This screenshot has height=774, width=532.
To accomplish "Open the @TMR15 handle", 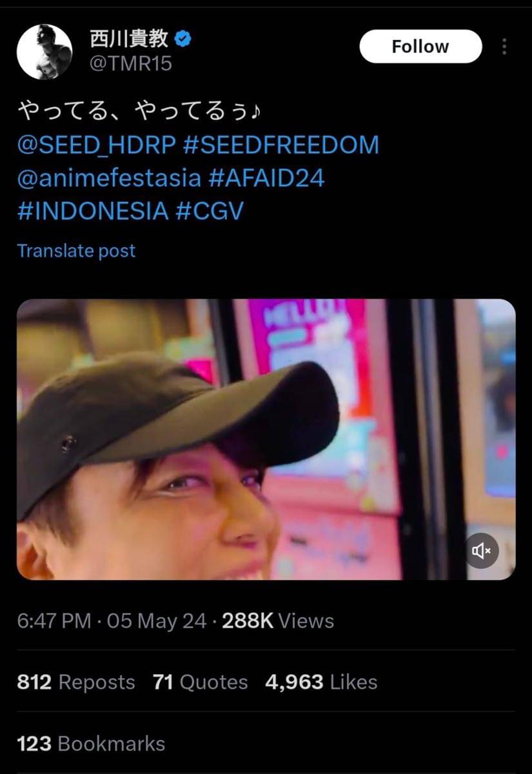I will [x=130, y=64].
